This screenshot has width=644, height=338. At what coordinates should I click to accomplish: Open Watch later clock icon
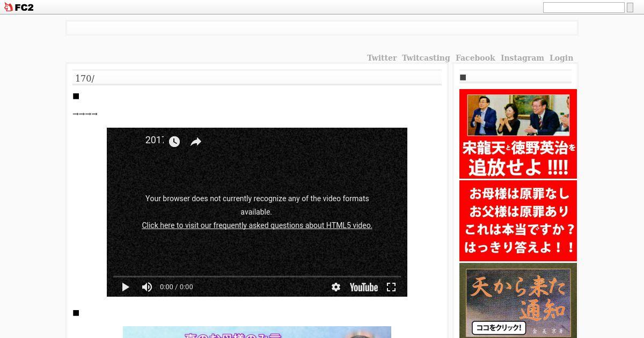pyautogui.click(x=174, y=142)
